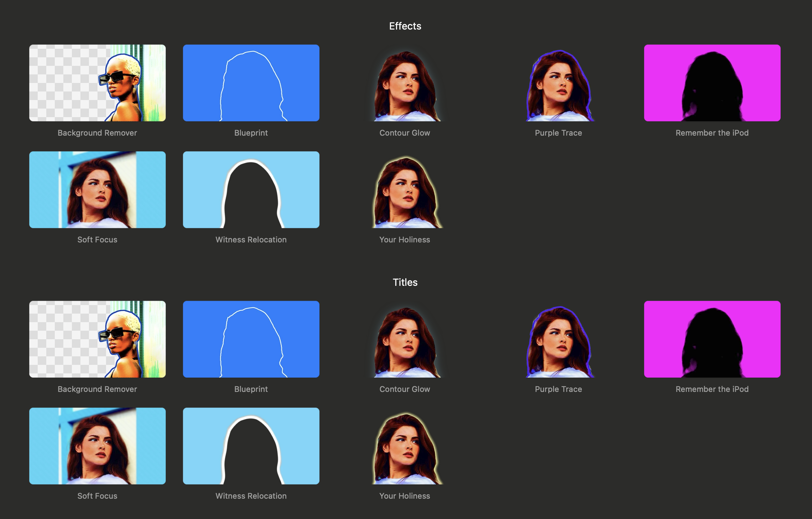Choose Contour Glow thumbnail in Effects section
The image size is (812, 519).
pos(405,83)
